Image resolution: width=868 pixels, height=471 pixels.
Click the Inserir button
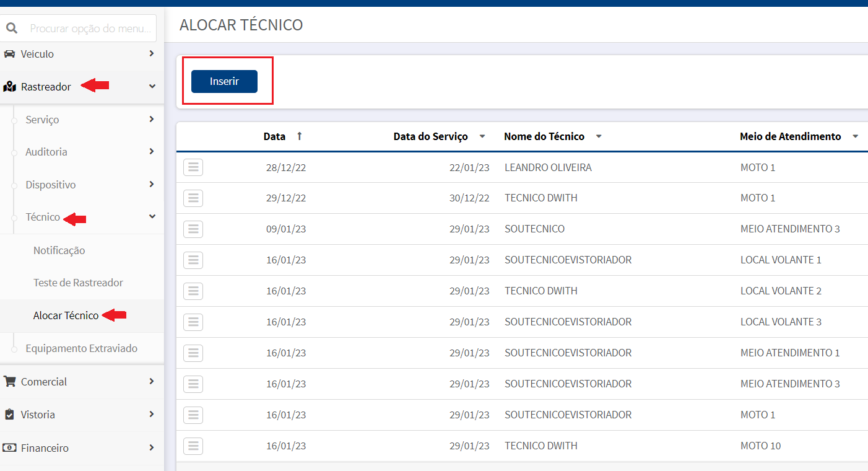click(x=224, y=81)
